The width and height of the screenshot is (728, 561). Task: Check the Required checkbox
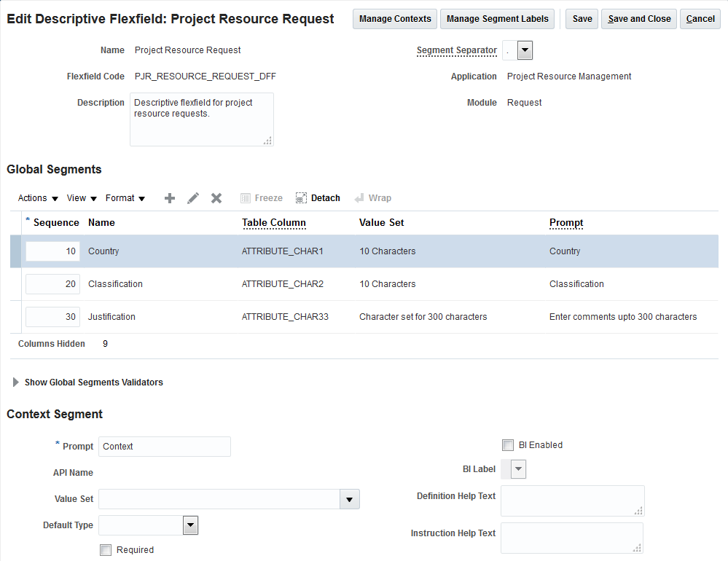pos(106,550)
